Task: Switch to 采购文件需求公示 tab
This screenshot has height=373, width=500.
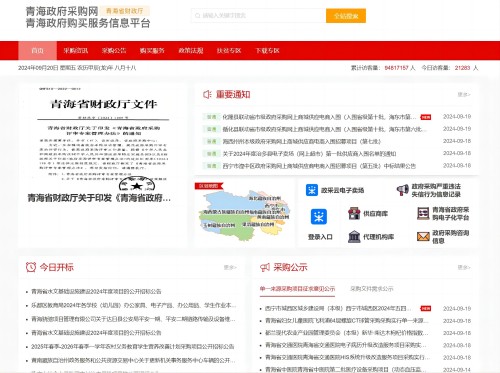Action: [372, 289]
